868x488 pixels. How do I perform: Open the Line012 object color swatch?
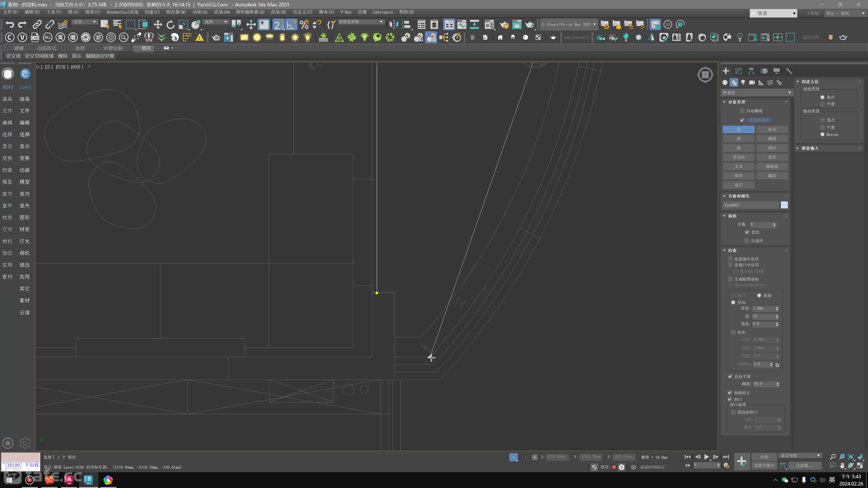[784, 205]
